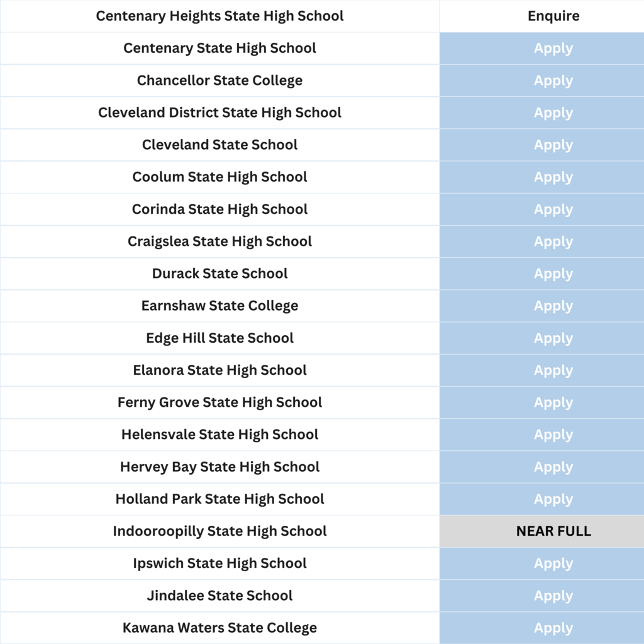Click Enquire for Centenary Heights State High School
This screenshot has height=644, width=644.
pyautogui.click(x=553, y=16)
